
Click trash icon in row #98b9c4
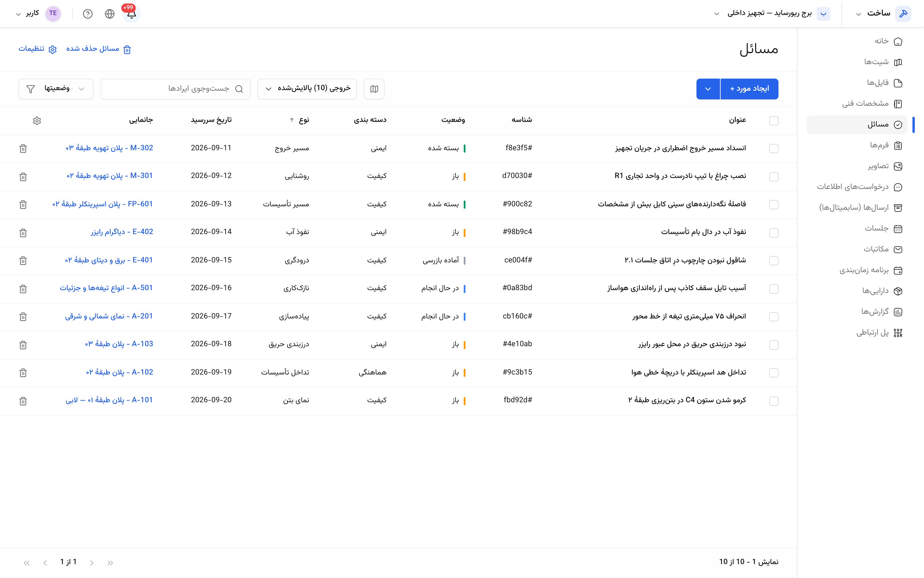pos(23,232)
